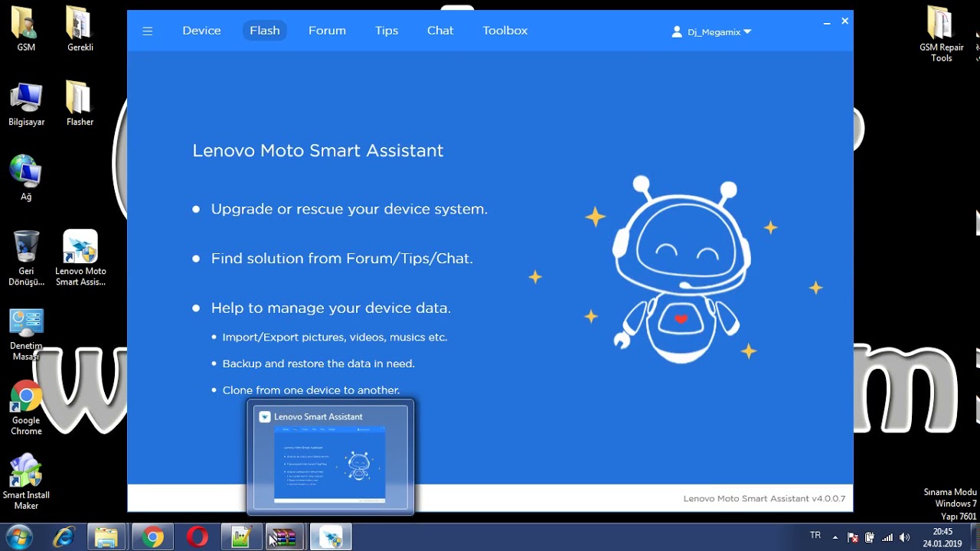The height and width of the screenshot is (551, 980).
Task: Click the version text v4.0.0.7
Action: click(x=828, y=498)
